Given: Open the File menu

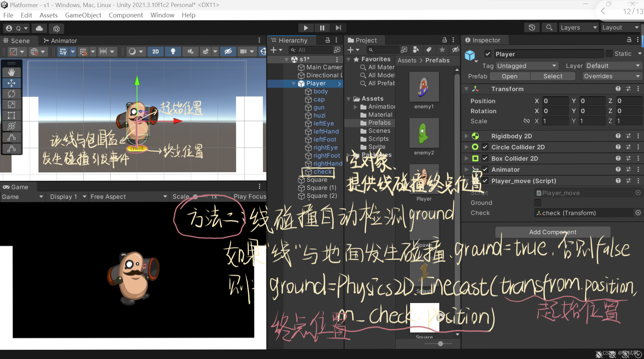Looking at the screenshot, I should click(x=8, y=15).
